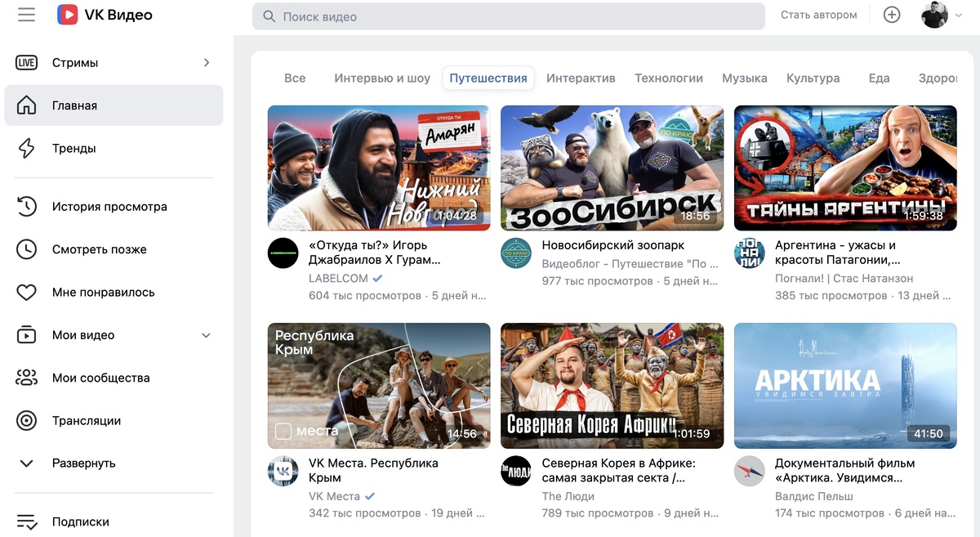Click the Мои сообщества people icon
Screen dimensions: 980x537
[27, 378]
